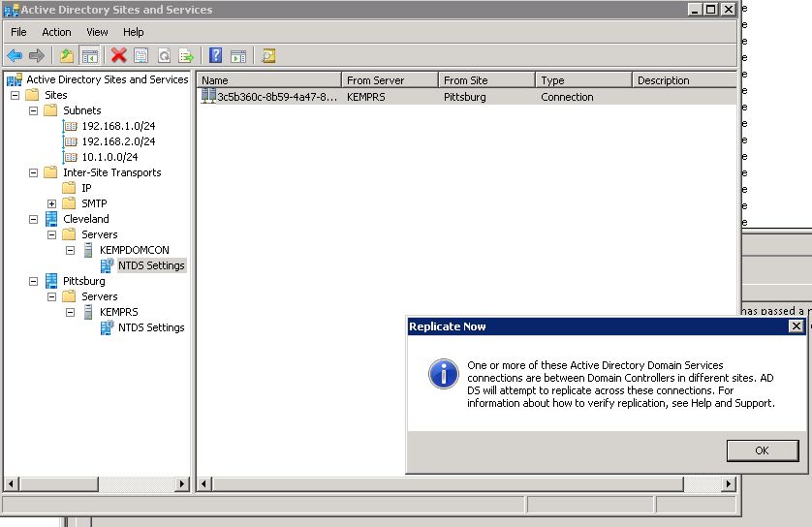812x527 pixels.
Task: Open Help with the blue question mark icon
Action: point(215,55)
